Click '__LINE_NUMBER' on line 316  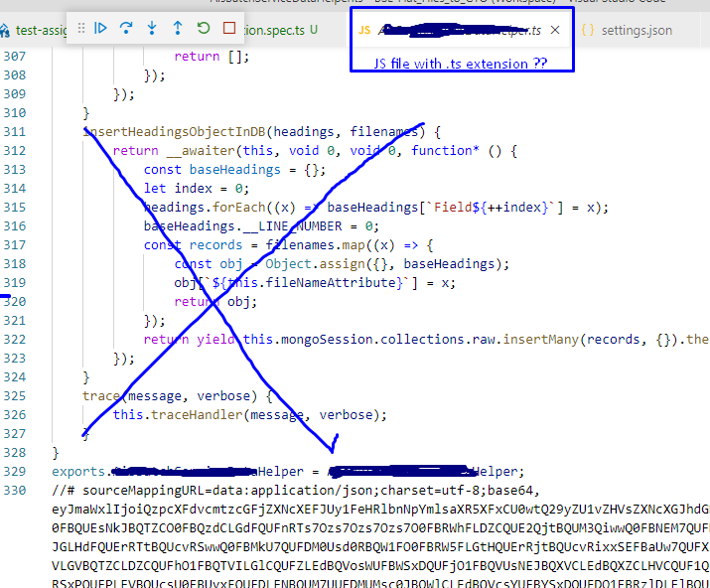pyautogui.click(x=293, y=226)
